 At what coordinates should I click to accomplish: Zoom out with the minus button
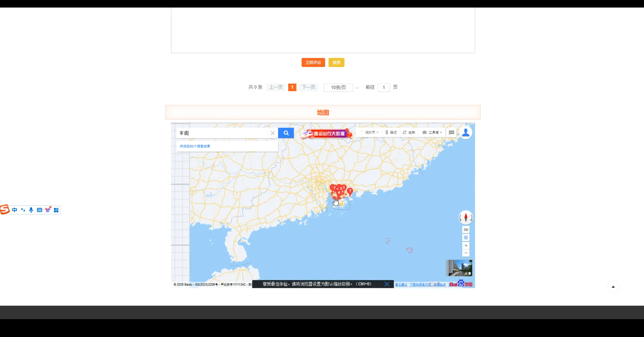coord(466,253)
